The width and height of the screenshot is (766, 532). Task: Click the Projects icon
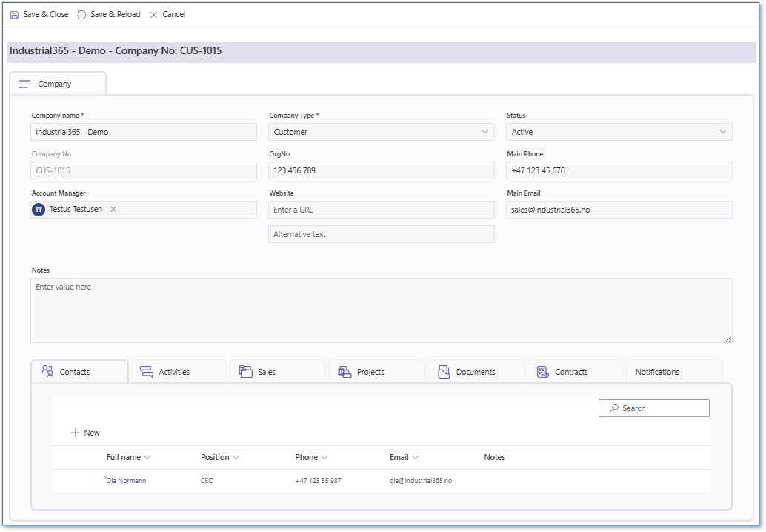coord(344,372)
